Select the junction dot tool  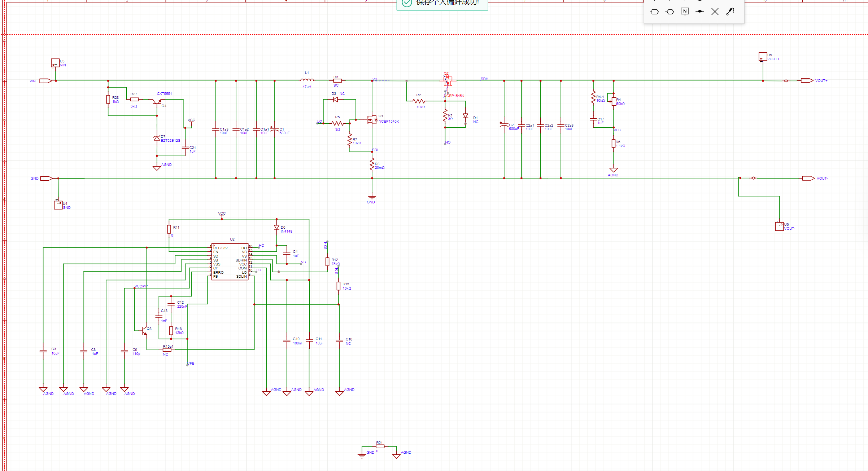point(700,12)
